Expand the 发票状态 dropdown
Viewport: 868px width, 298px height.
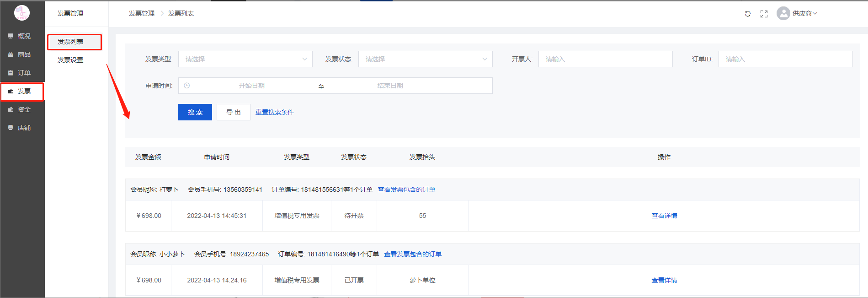(425, 59)
